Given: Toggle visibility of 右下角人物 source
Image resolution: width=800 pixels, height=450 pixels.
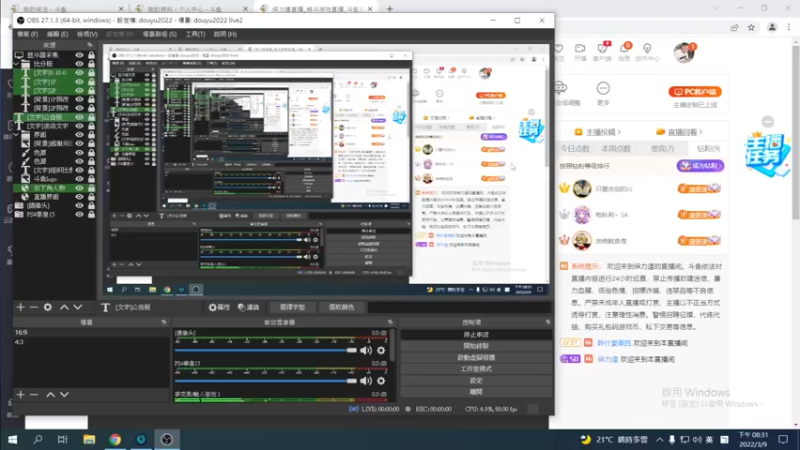Looking at the screenshot, I should pos(79,188).
